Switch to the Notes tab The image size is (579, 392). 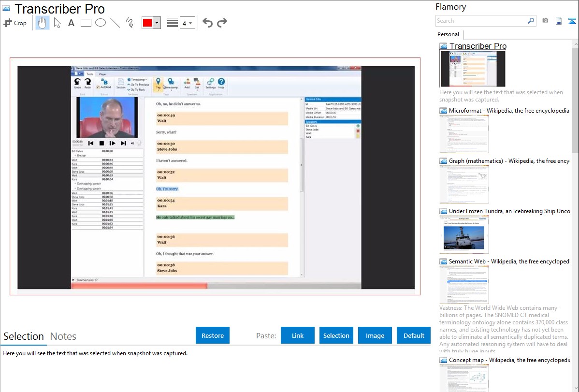(x=63, y=336)
